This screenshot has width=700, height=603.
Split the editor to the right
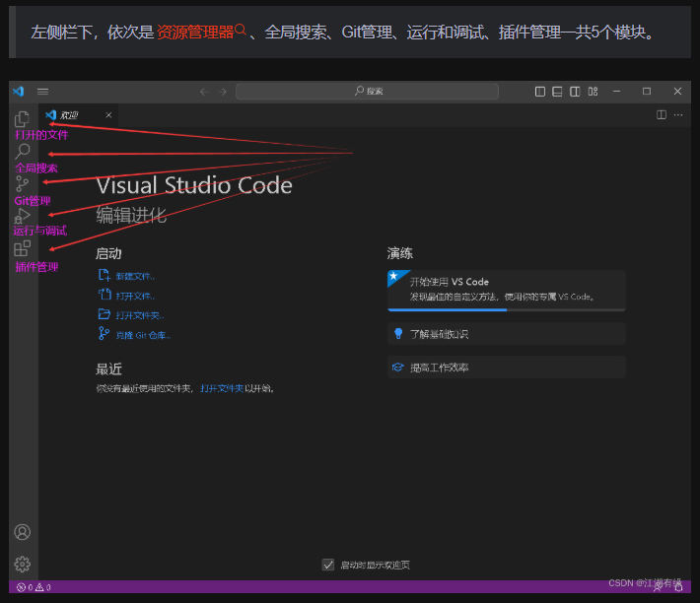(662, 115)
